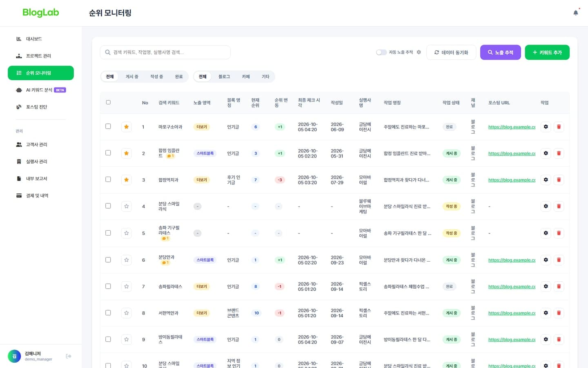Image resolution: width=588 pixels, height=368 pixels.
Task: Open settings gear for 분당안과 row
Action: (546, 260)
